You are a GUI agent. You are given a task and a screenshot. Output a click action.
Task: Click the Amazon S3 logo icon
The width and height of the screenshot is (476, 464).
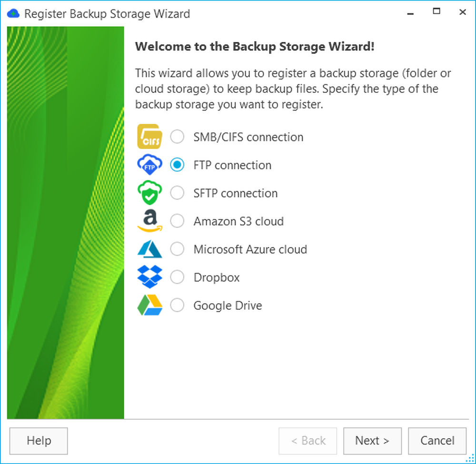pos(149,221)
